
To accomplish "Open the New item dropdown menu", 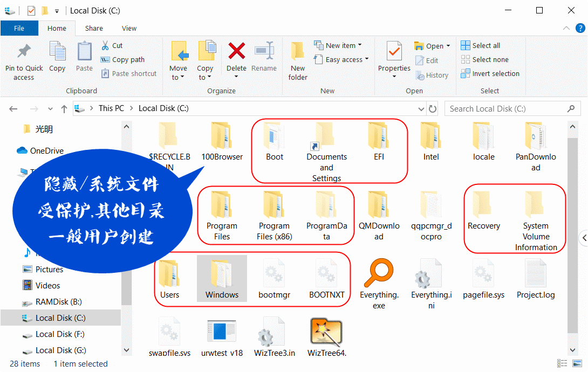I will pos(338,45).
